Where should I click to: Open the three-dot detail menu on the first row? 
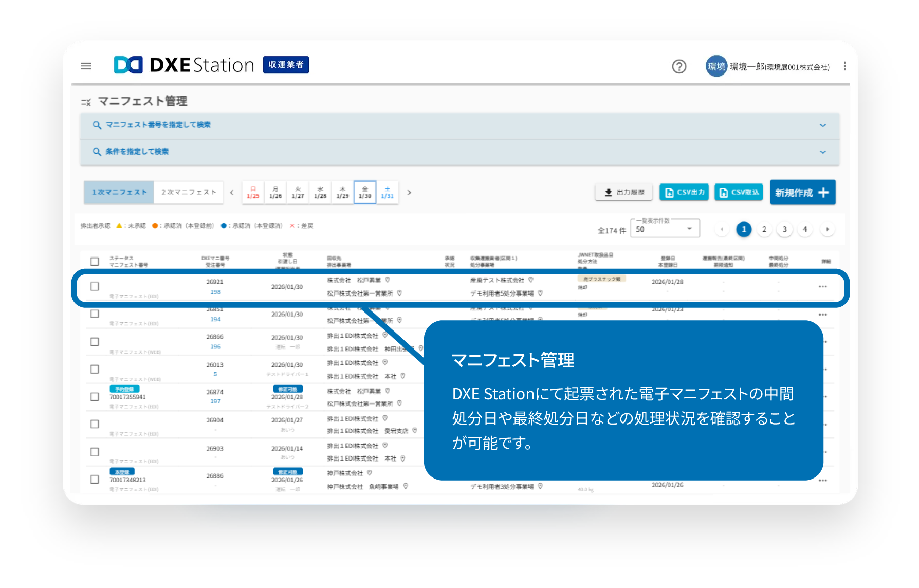click(x=823, y=286)
